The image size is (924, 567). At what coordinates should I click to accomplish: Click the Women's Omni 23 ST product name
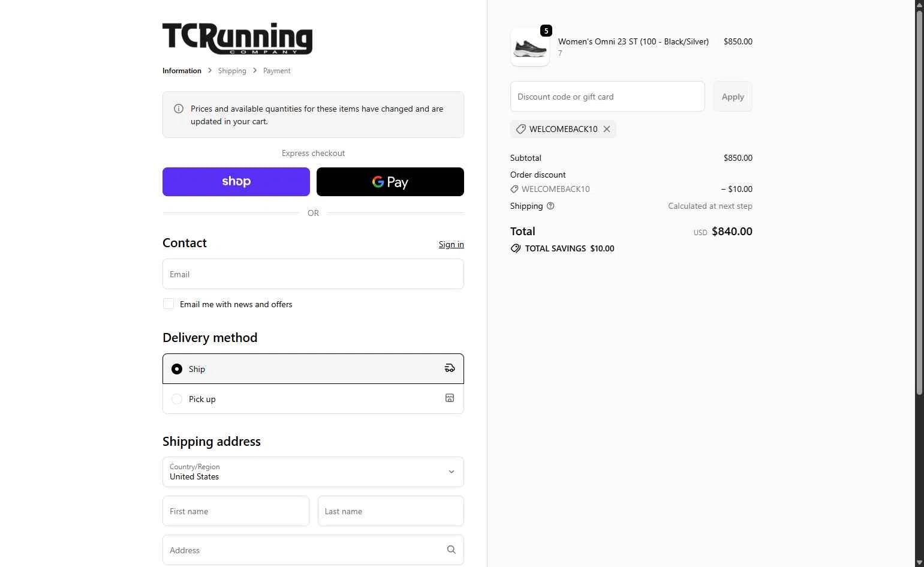633,41
